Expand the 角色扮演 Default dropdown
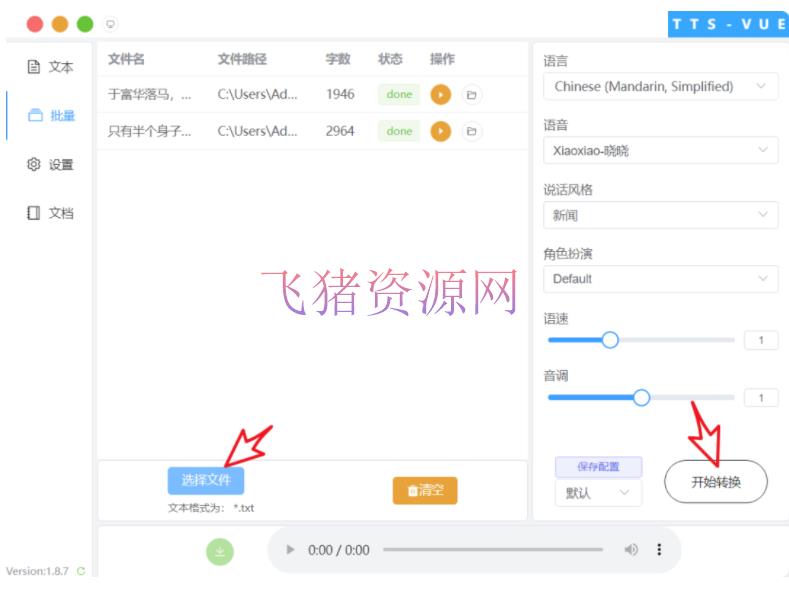 pyautogui.click(x=661, y=279)
